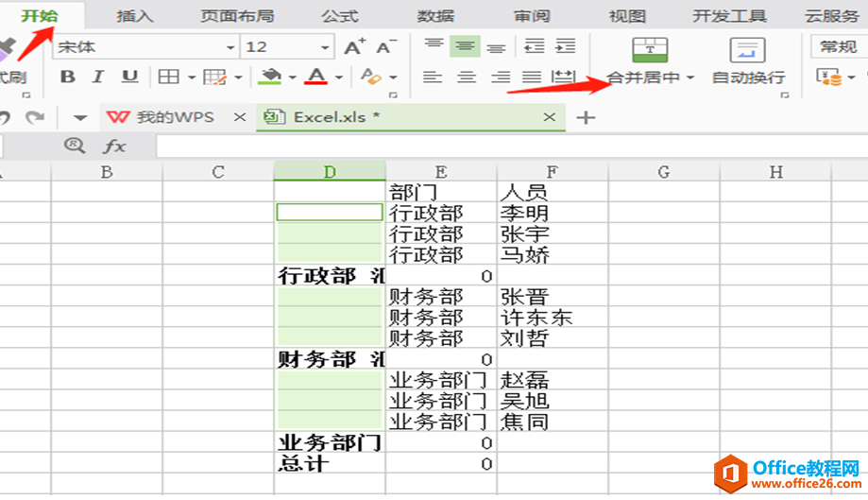Justify text in the cell

point(532,77)
